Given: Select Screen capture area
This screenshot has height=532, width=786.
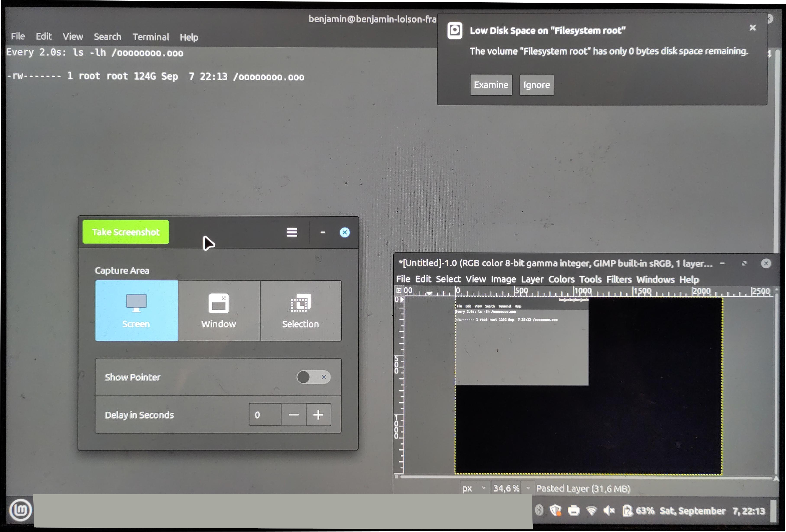Looking at the screenshot, I should [136, 310].
